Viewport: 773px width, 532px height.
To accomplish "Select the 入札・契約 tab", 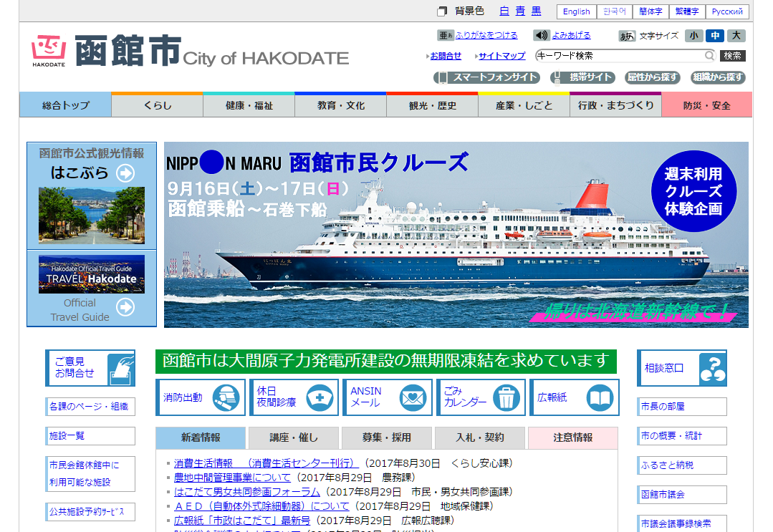I will [480, 437].
